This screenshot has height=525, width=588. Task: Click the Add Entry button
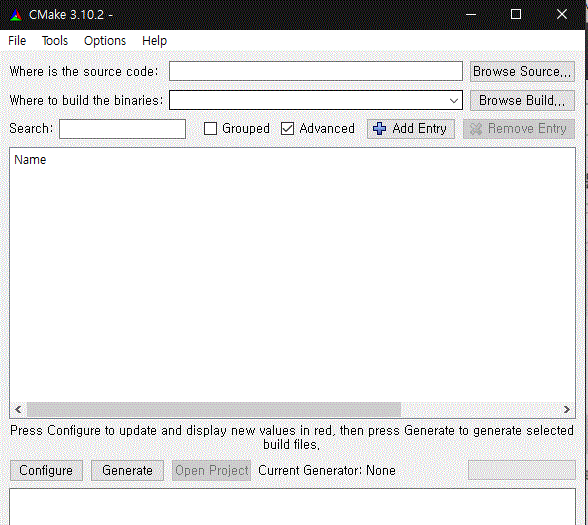click(411, 129)
